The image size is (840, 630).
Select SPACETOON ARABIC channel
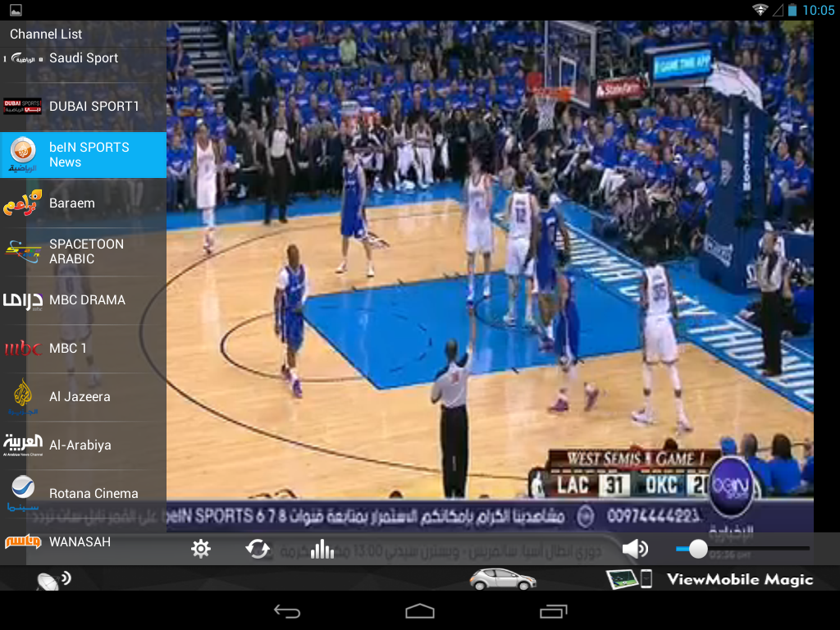pos(83,251)
